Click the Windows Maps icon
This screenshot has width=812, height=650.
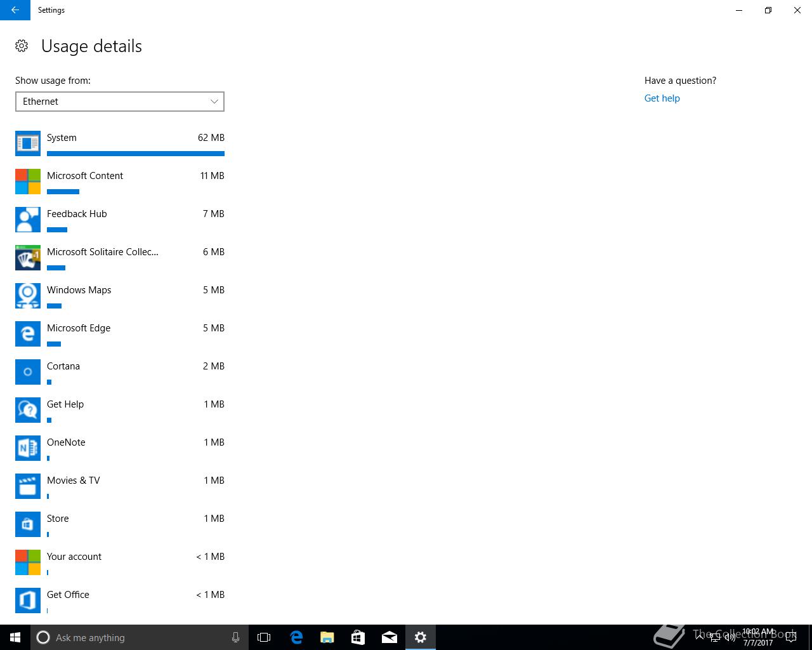[28, 296]
